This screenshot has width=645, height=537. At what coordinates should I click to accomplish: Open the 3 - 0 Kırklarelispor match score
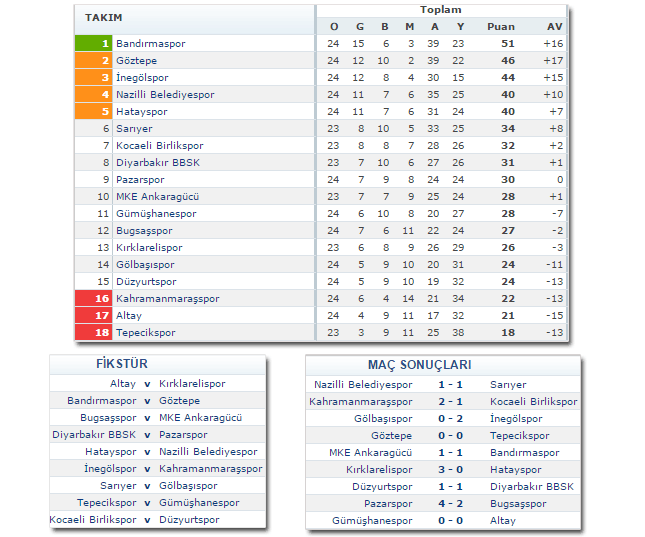pos(449,470)
